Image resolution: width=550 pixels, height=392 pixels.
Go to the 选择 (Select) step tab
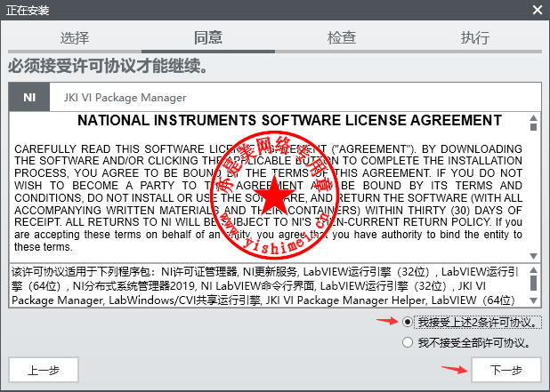75,37
